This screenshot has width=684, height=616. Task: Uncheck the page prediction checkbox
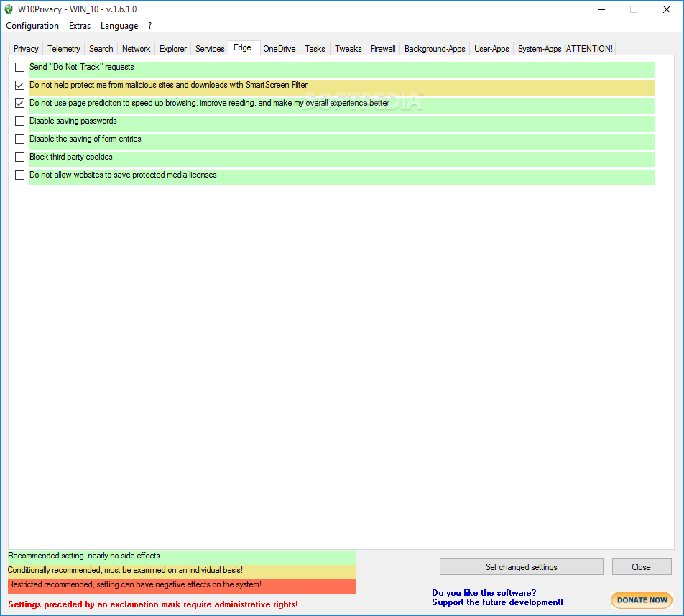coord(19,103)
